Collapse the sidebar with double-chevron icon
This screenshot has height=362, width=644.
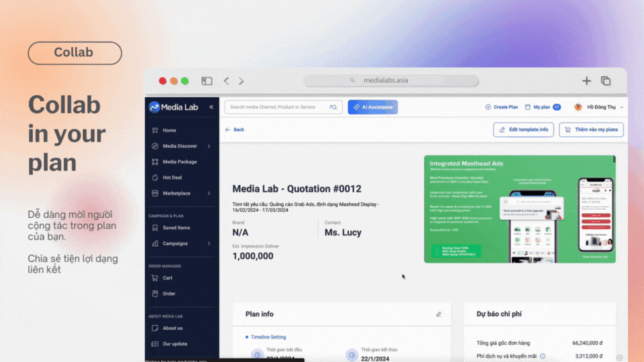click(x=211, y=107)
